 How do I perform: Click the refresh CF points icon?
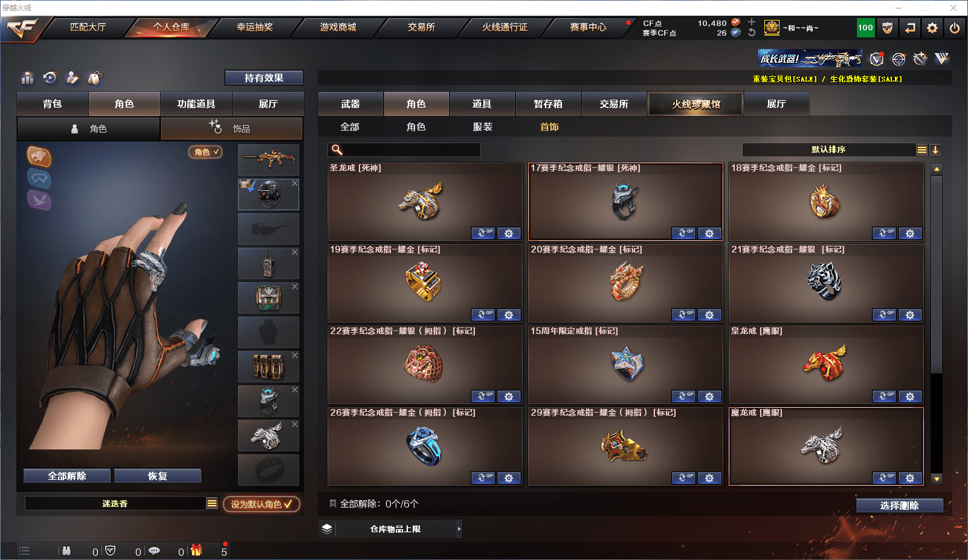point(752,33)
